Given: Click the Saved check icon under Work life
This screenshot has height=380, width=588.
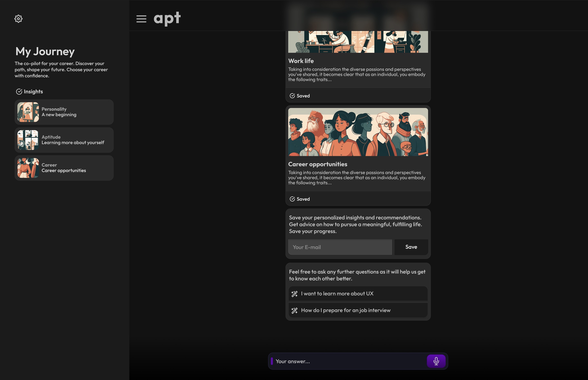Looking at the screenshot, I should [x=292, y=96].
